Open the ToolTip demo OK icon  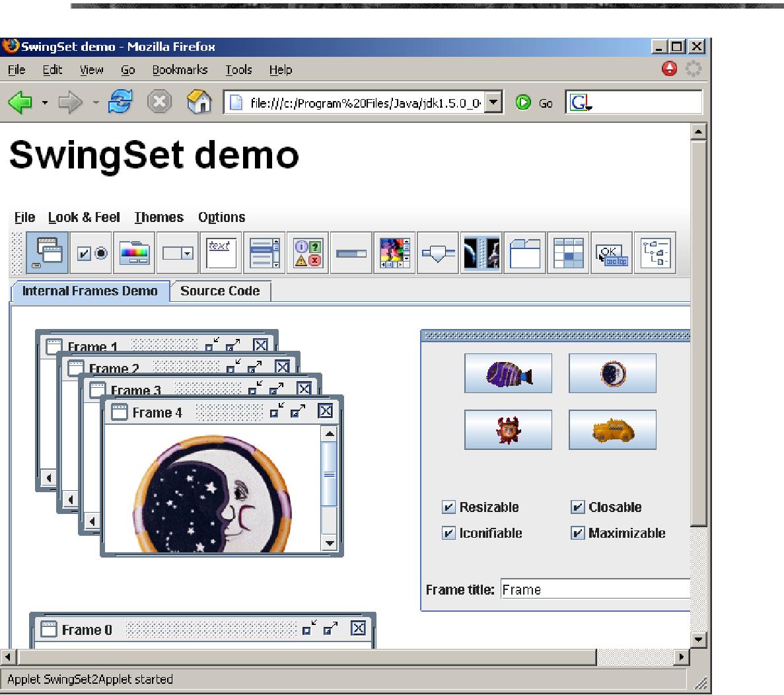click(612, 253)
